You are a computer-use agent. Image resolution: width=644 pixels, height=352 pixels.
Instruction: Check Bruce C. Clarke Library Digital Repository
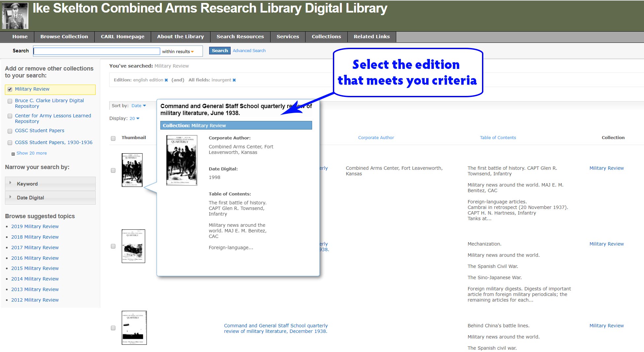(10, 101)
